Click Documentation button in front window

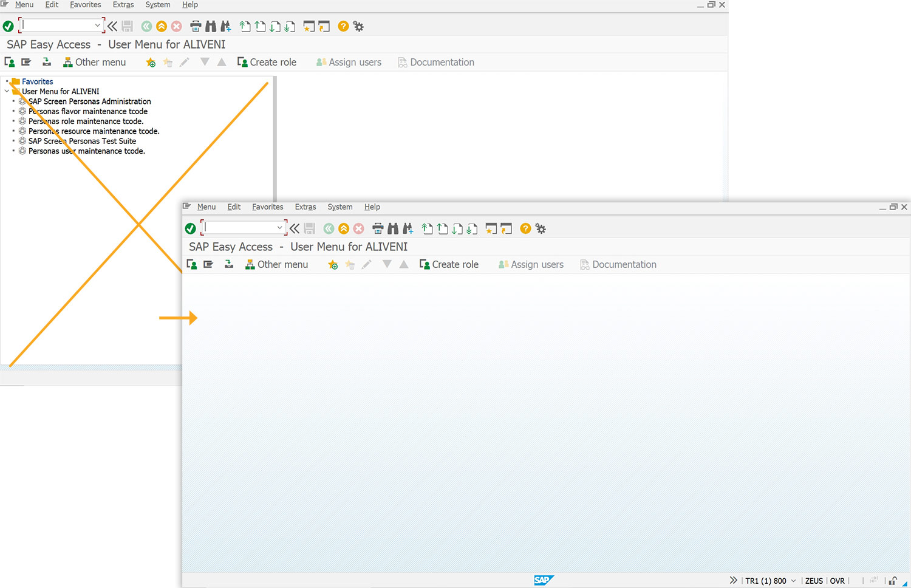click(618, 264)
